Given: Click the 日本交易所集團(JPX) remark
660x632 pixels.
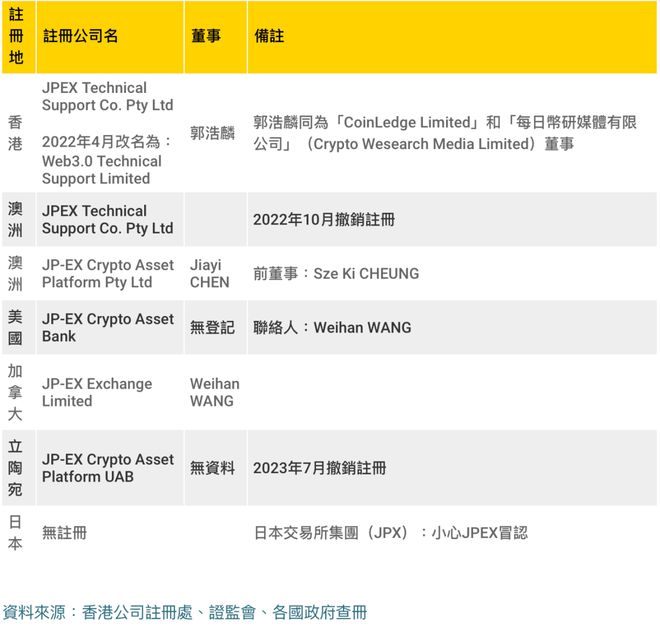Looking at the screenshot, I should pyautogui.click(x=390, y=533).
